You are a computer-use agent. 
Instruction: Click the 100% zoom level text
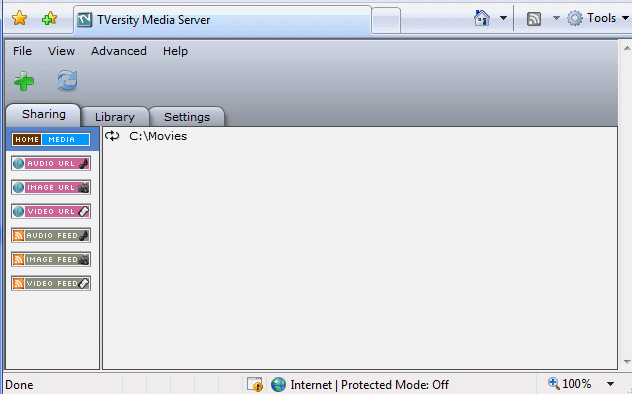[x=576, y=384]
